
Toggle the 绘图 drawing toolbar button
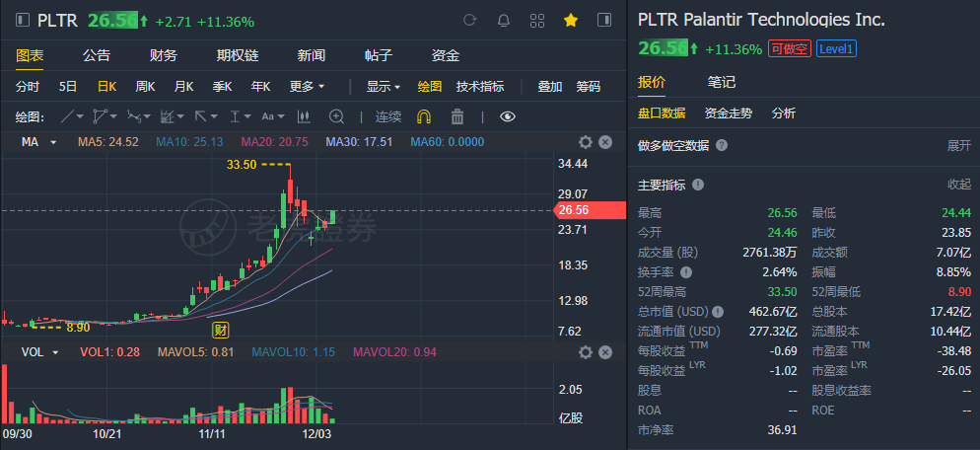tap(430, 87)
